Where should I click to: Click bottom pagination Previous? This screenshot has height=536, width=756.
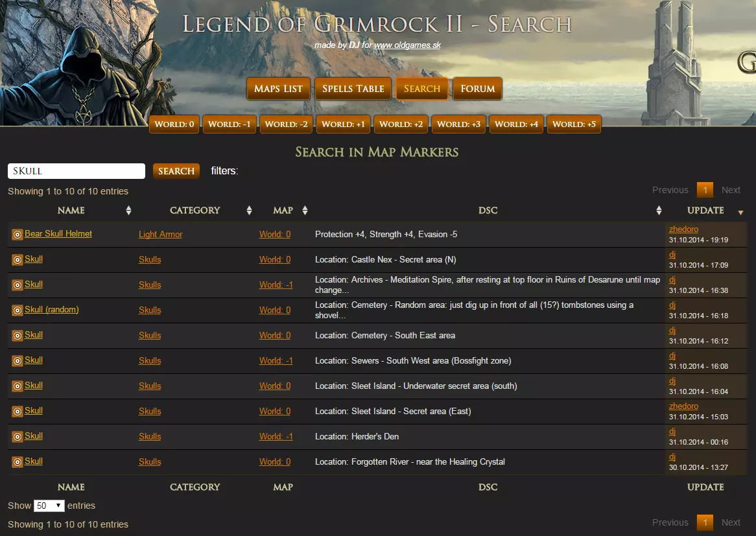click(670, 522)
